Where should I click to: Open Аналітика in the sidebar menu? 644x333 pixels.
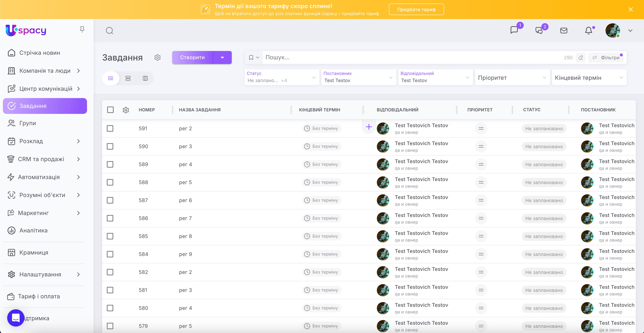tap(33, 230)
